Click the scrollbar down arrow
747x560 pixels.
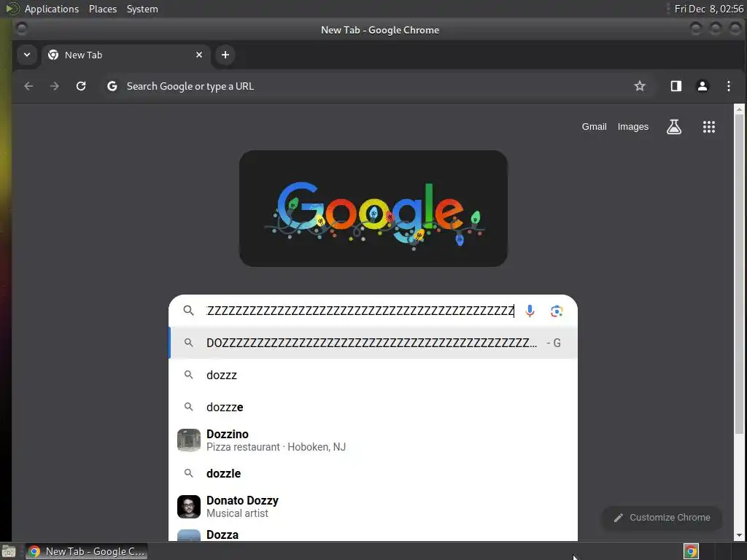[x=739, y=535]
